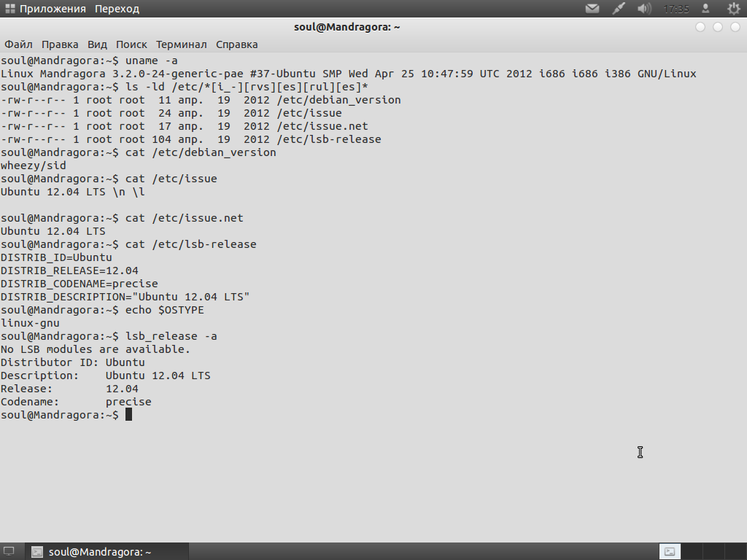
Task: Click the DISTRIB_DESCRIPTION line
Action: click(125, 297)
